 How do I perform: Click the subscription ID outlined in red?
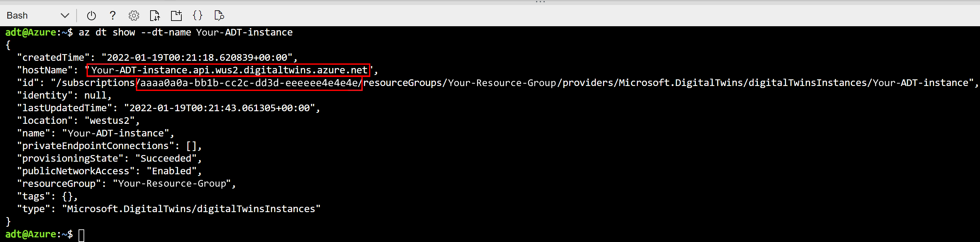tap(249, 83)
